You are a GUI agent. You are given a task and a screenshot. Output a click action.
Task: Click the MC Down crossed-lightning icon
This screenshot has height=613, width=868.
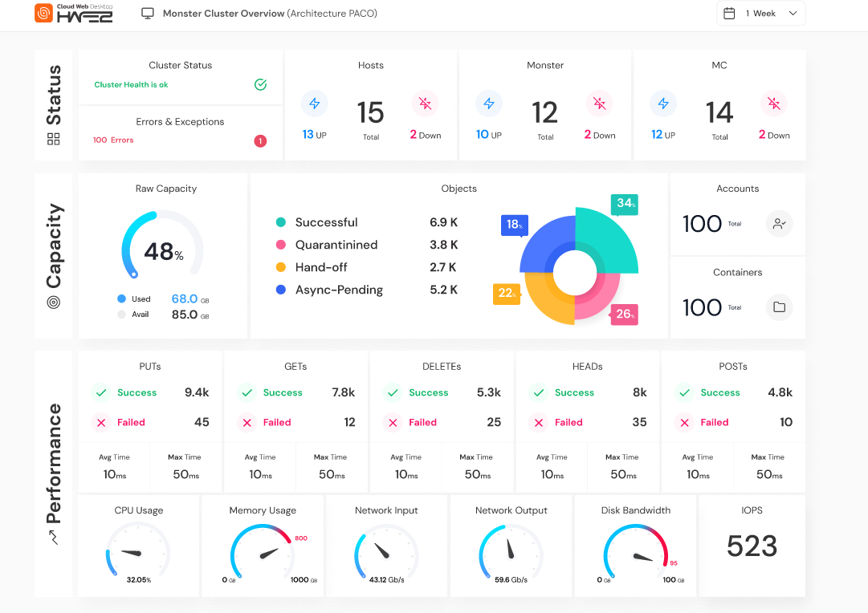coord(774,104)
